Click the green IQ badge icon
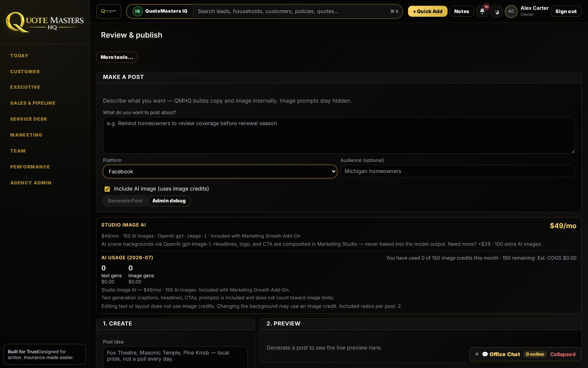The width and height of the screenshot is (588, 368). click(x=138, y=11)
